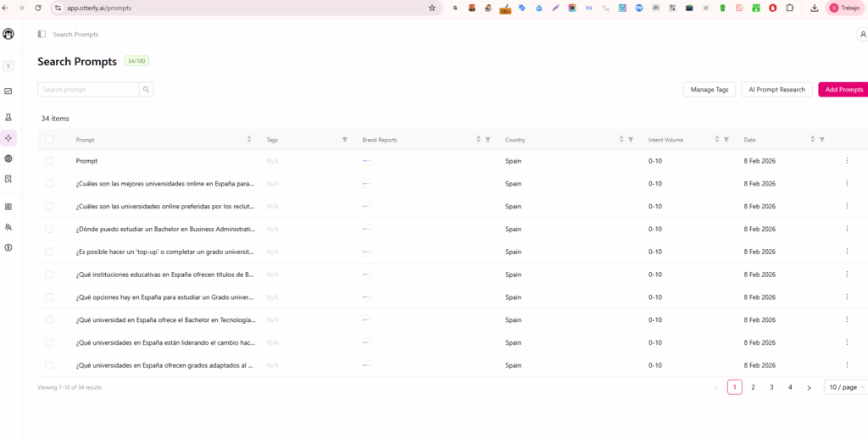This screenshot has width=868, height=438.
Task: Filter the Tags column
Action: pos(344,140)
